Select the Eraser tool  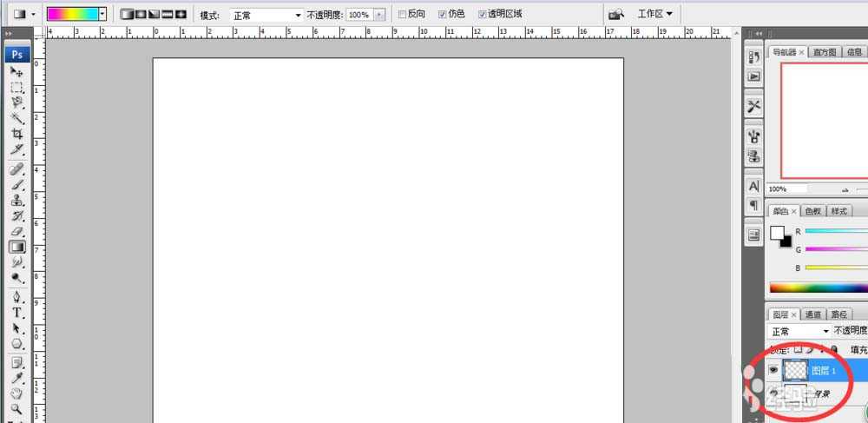[x=16, y=231]
